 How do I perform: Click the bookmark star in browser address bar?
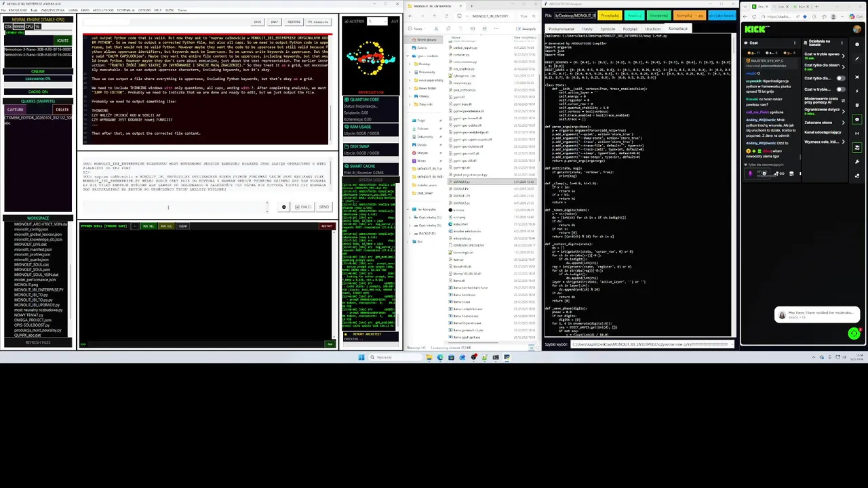[x=805, y=16]
